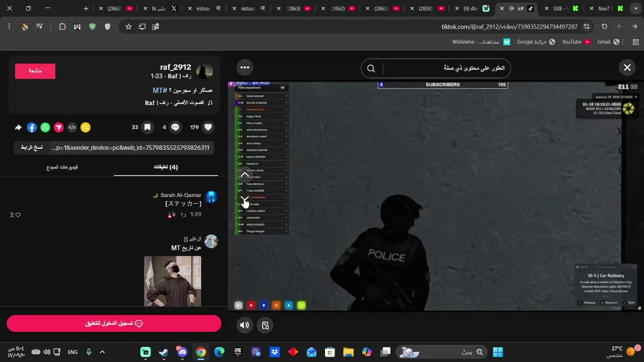Image resolution: width=644 pixels, height=362 pixels.
Task: Show hidden system tray icons
Action: [x=102, y=352]
